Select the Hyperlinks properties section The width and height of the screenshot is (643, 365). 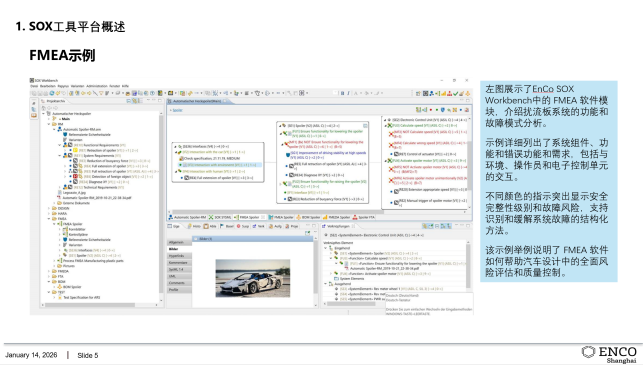pos(179,256)
